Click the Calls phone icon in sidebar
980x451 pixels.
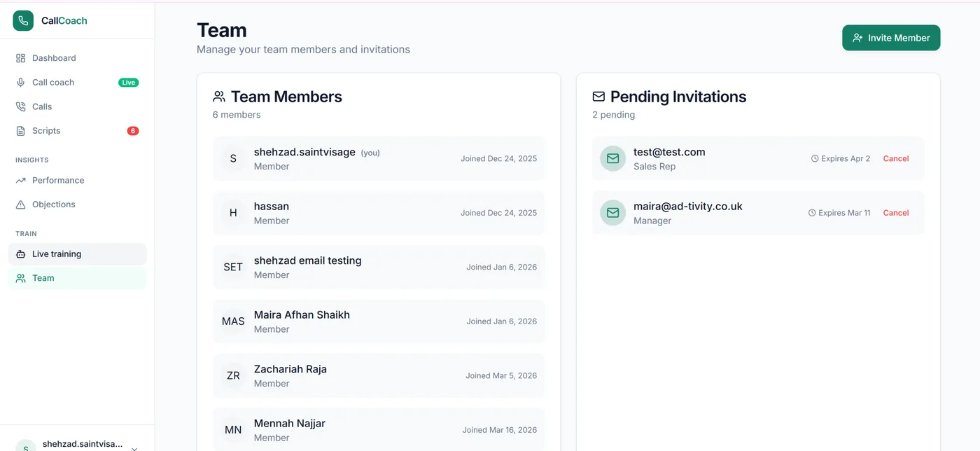(20, 106)
